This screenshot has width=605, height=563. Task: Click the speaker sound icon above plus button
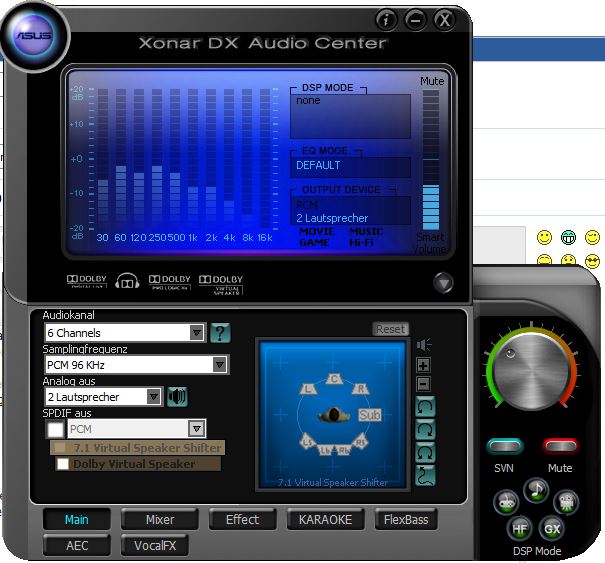click(424, 344)
